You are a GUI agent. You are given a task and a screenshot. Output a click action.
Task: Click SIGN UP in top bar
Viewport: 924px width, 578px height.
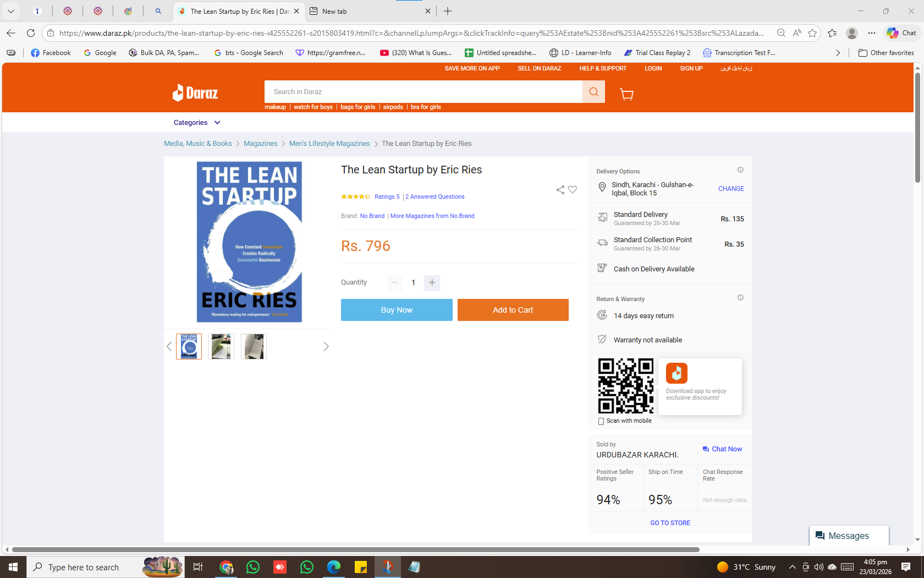(x=691, y=68)
